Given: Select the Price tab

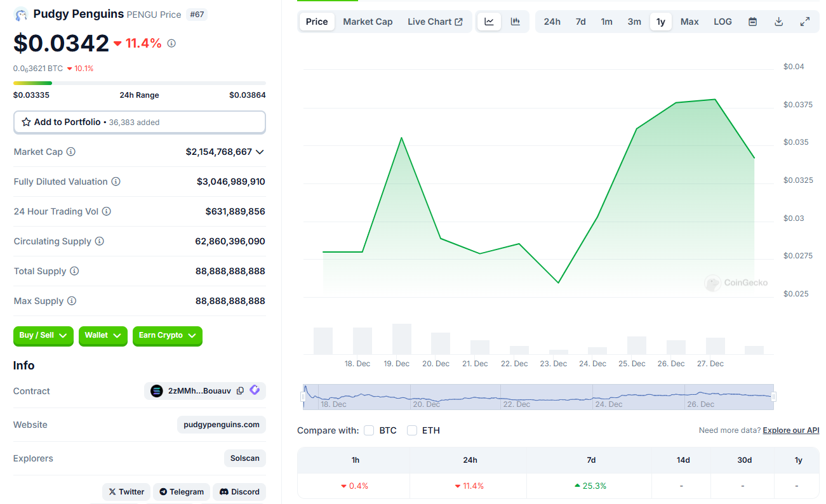Looking at the screenshot, I should [317, 22].
